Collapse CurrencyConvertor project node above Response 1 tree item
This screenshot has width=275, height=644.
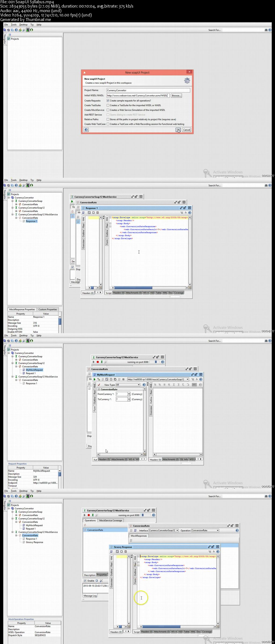[9, 198]
